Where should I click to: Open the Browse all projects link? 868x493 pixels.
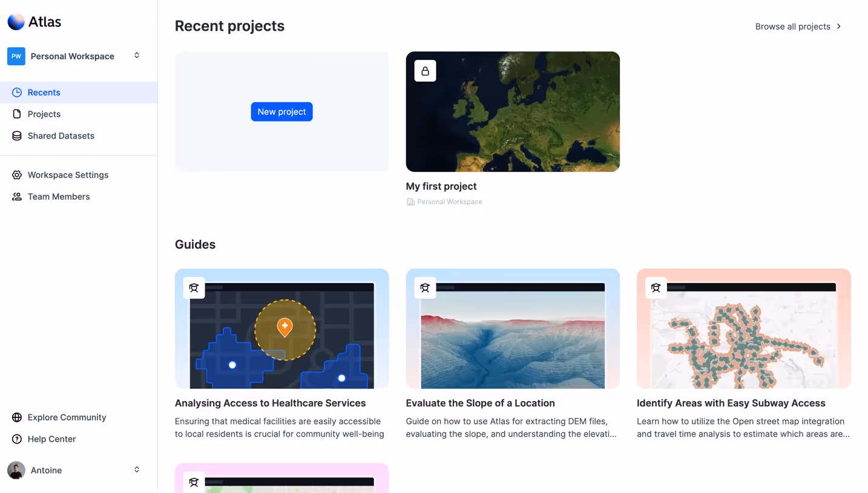792,26
